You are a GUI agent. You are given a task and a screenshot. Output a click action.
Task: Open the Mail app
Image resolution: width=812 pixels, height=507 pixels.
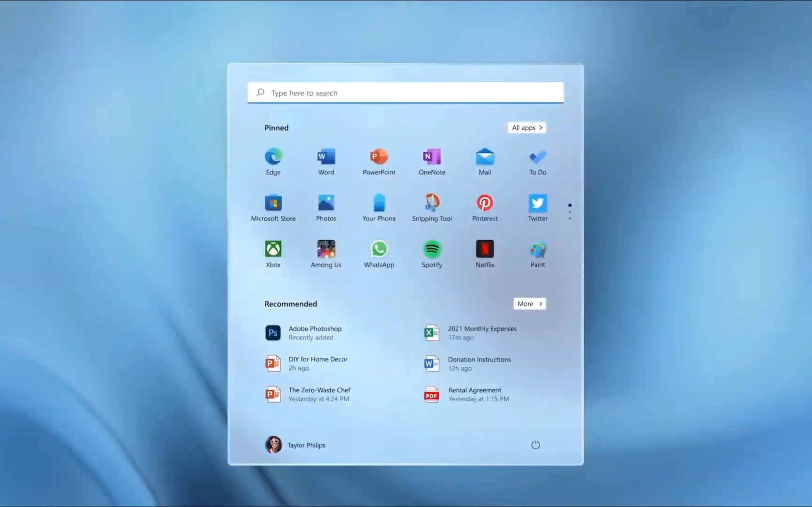484,161
